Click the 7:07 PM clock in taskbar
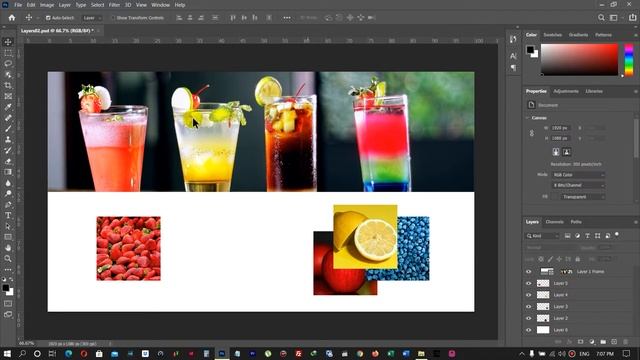The width and height of the screenshot is (640, 360). (605, 353)
